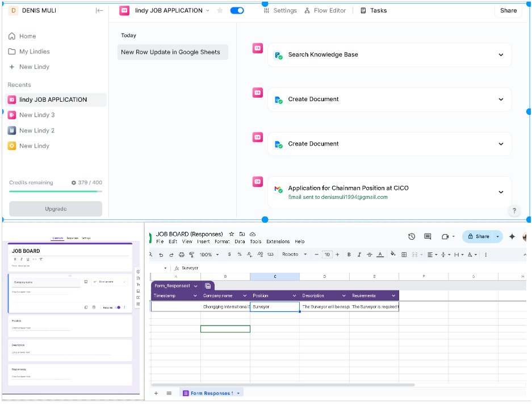Click the credits remaining progress bar
Viewport: 532px width, 404px height.
pyautogui.click(x=56, y=191)
